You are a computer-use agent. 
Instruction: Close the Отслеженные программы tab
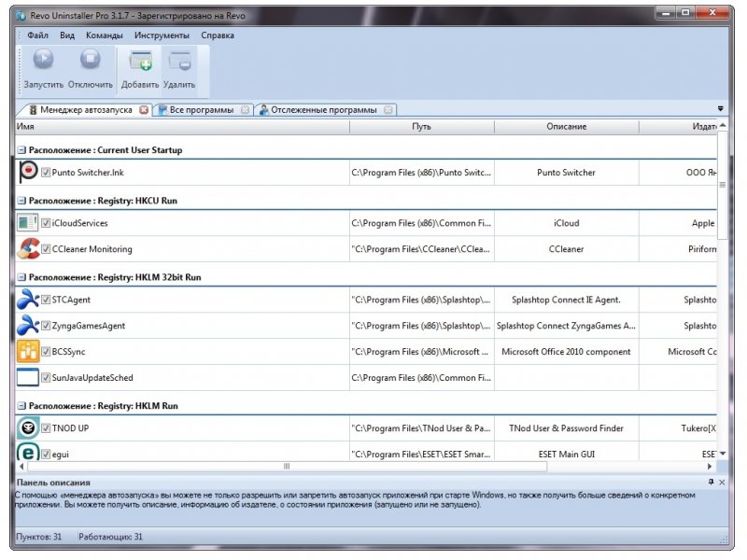[x=388, y=109]
